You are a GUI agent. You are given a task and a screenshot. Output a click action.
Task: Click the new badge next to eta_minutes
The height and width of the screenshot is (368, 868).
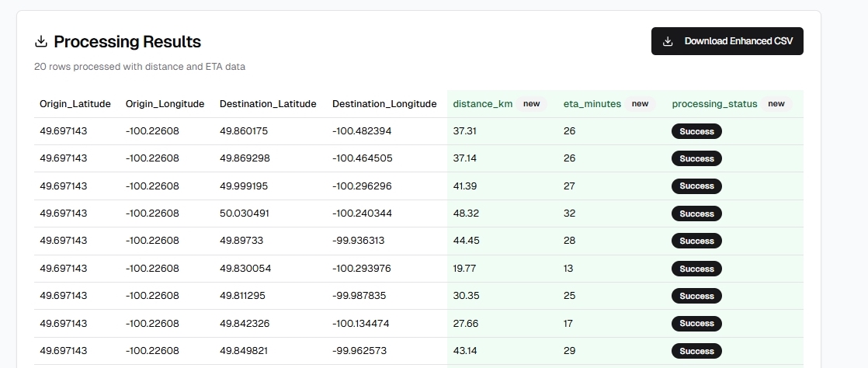(640, 103)
